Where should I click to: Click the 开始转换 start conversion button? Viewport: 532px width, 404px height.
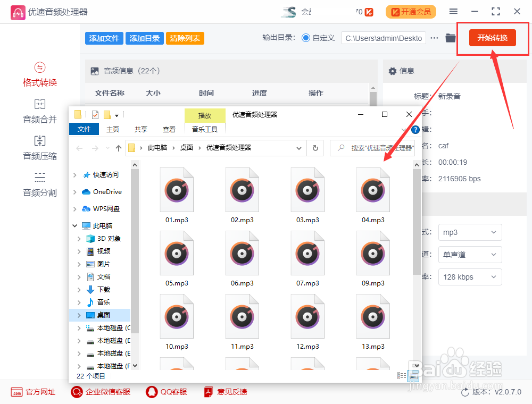pyautogui.click(x=492, y=38)
